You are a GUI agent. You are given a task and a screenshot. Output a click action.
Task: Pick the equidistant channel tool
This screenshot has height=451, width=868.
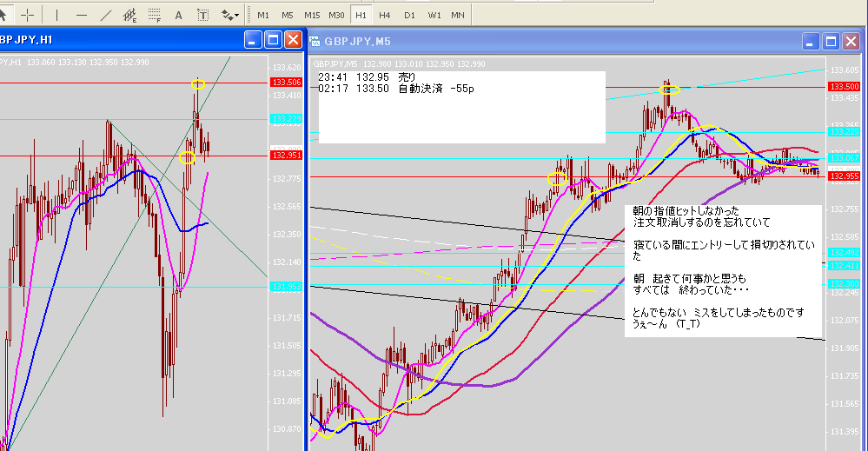(x=129, y=15)
